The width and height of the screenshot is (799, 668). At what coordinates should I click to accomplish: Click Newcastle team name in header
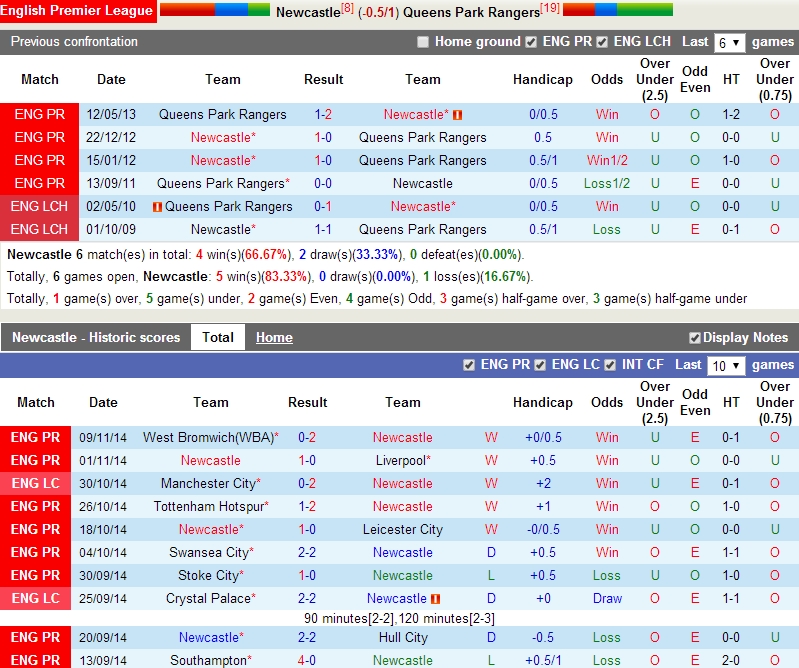pos(308,12)
